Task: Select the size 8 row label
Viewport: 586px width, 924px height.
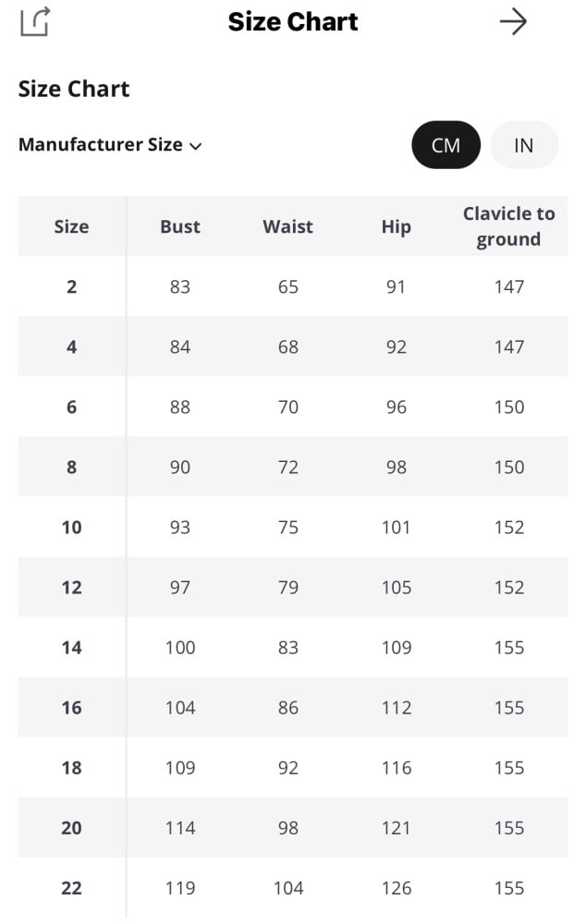Action: point(71,467)
